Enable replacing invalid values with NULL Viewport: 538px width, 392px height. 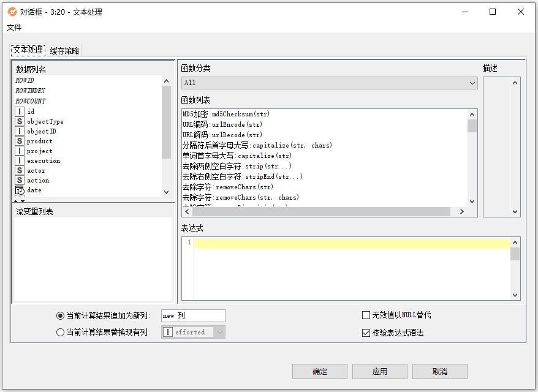tap(366, 315)
